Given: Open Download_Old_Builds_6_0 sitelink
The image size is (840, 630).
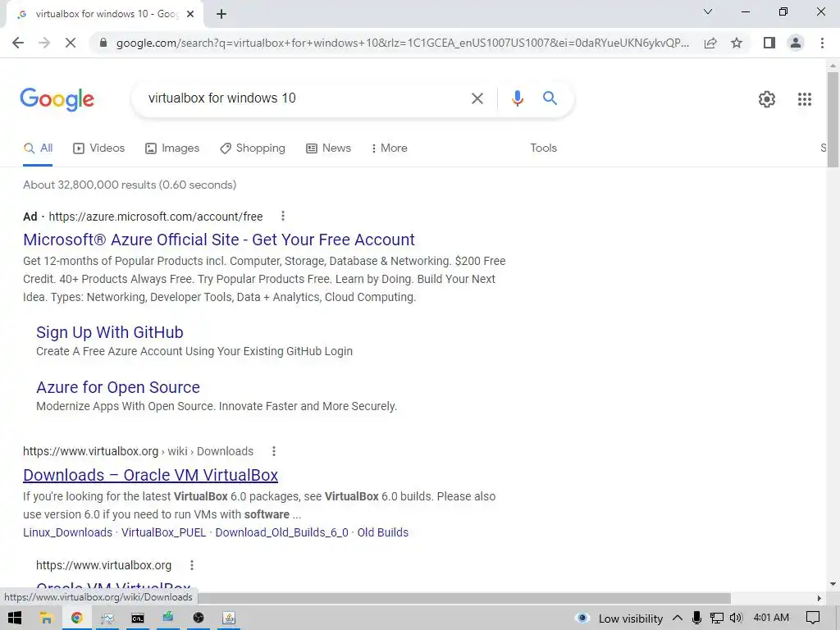Looking at the screenshot, I should pyautogui.click(x=282, y=532).
